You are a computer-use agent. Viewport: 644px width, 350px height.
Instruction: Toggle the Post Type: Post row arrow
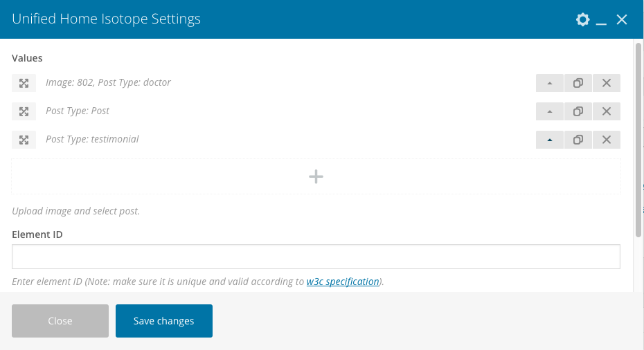coord(550,111)
